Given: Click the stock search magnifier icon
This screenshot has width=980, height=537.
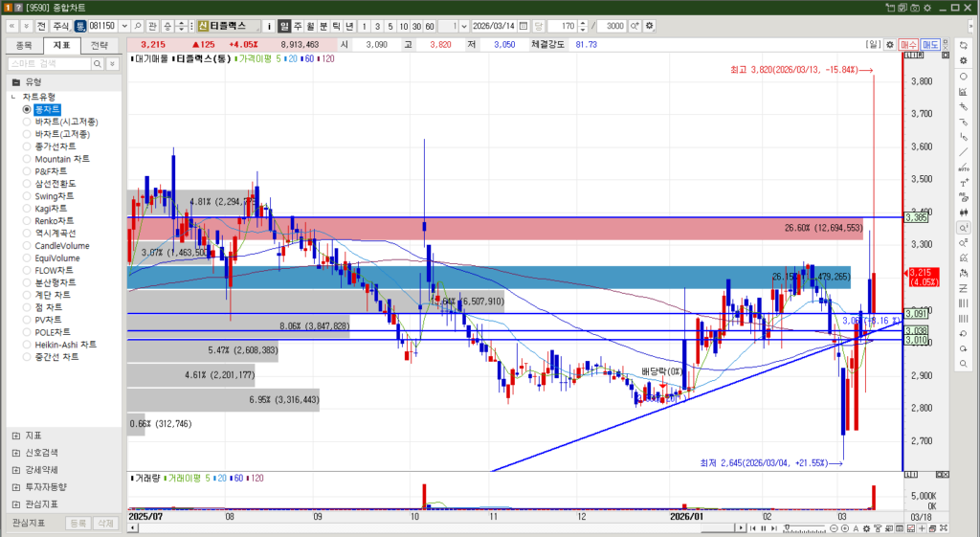Looking at the screenshot, I should (x=138, y=25).
